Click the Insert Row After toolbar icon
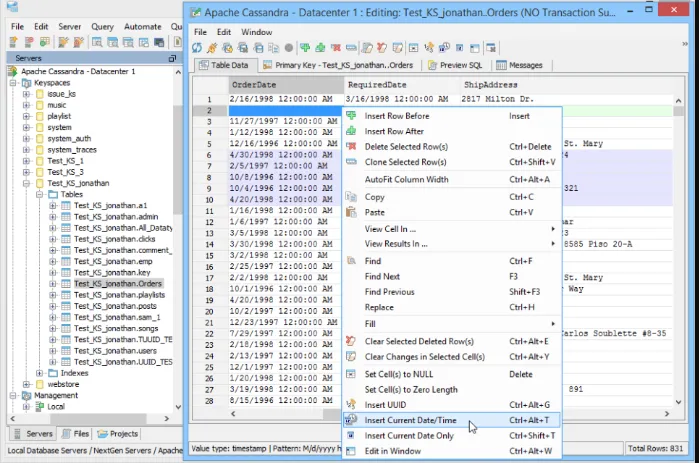Image resolution: width=699 pixels, height=463 pixels. (x=320, y=48)
